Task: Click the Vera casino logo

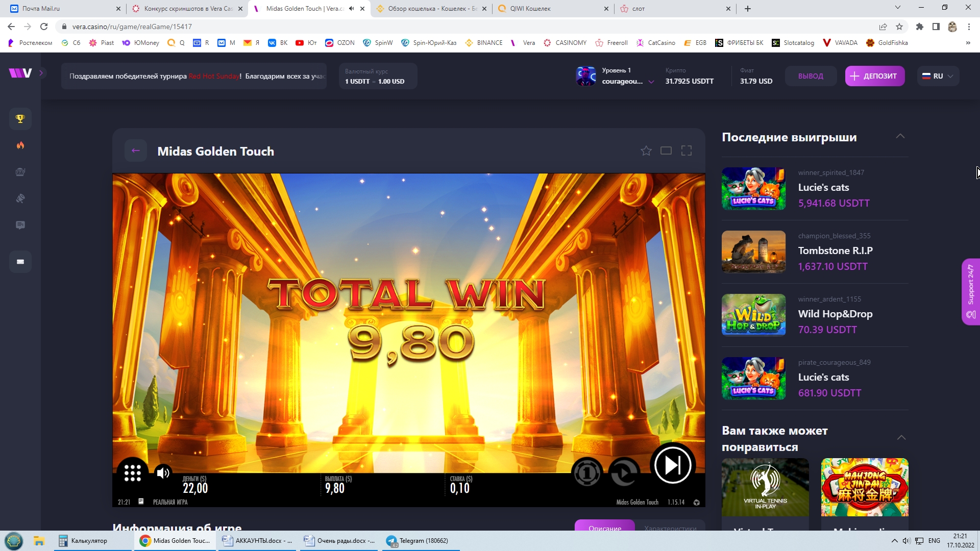Action: (x=20, y=73)
